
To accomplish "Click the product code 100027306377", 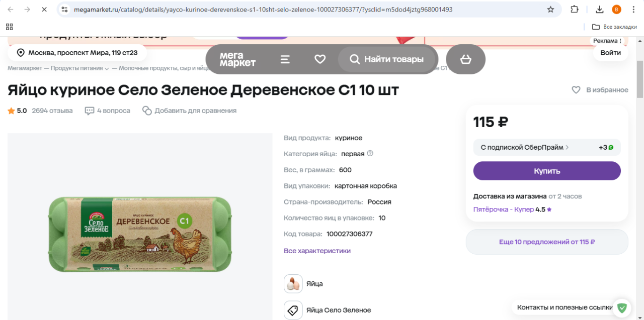I will coord(350,234).
